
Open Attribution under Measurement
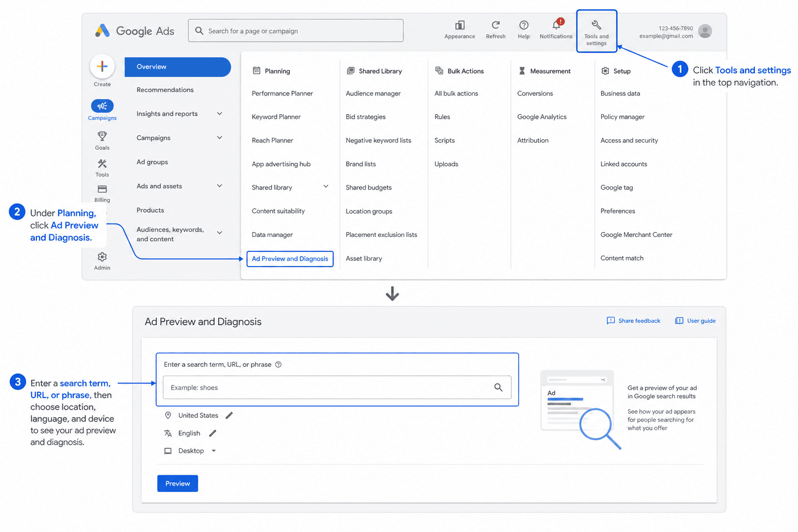coord(533,140)
